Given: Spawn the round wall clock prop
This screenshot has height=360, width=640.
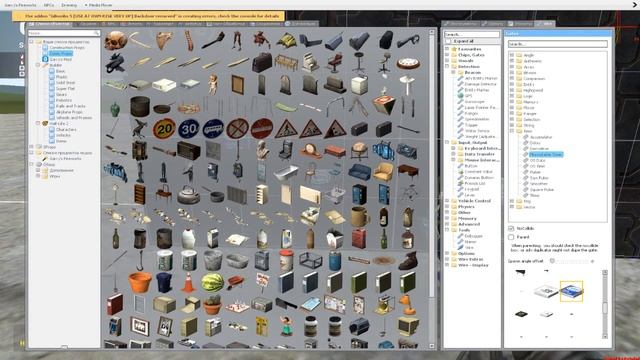Looking at the screenshot, I should click(408, 63).
